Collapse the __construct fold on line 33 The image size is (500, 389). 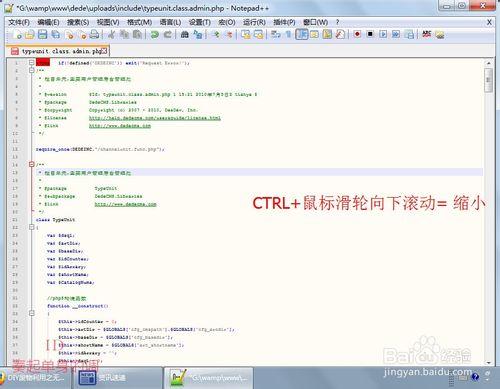[31, 313]
